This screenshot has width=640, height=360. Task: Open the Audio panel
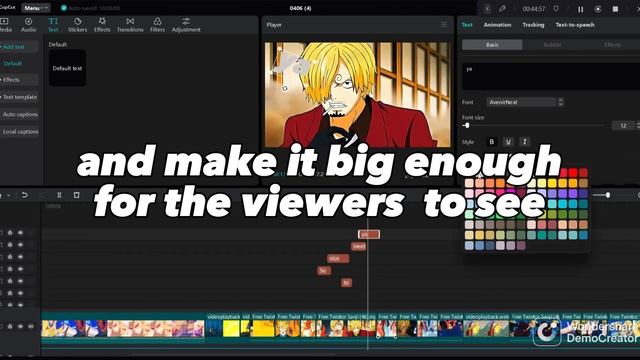point(29,25)
